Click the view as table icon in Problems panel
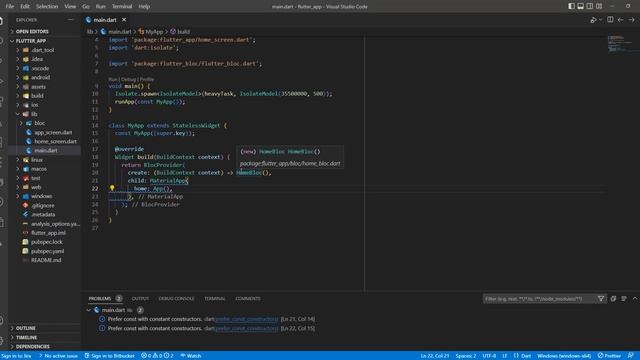This screenshot has width=640, height=360. pos(624,299)
